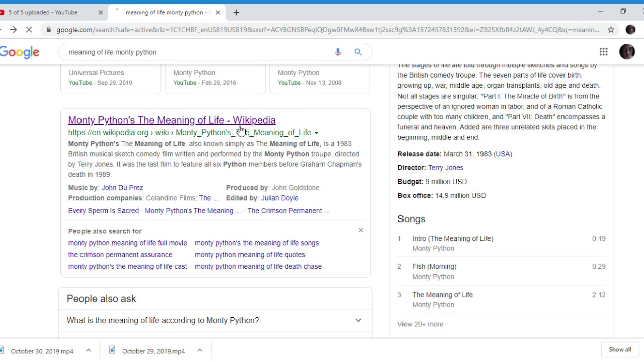This screenshot has width=644, height=362.
Task: Click the browser address bar URL
Action: tap(328, 30)
